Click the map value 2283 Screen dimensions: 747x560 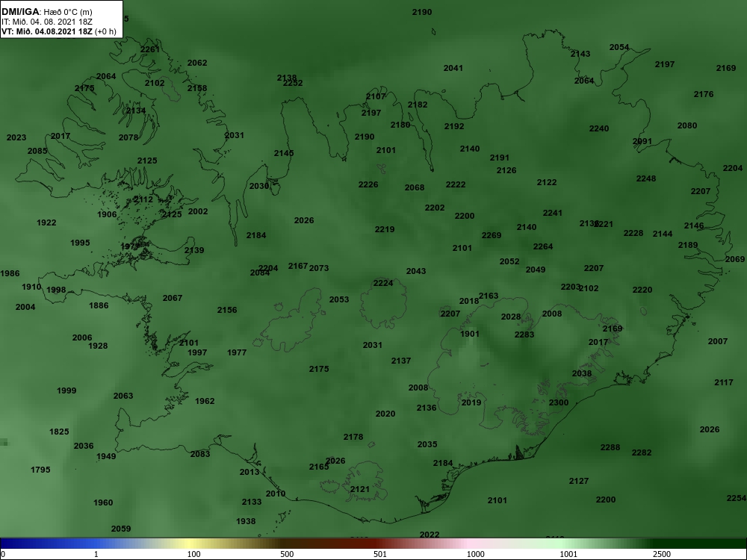[x=524, y=335]
